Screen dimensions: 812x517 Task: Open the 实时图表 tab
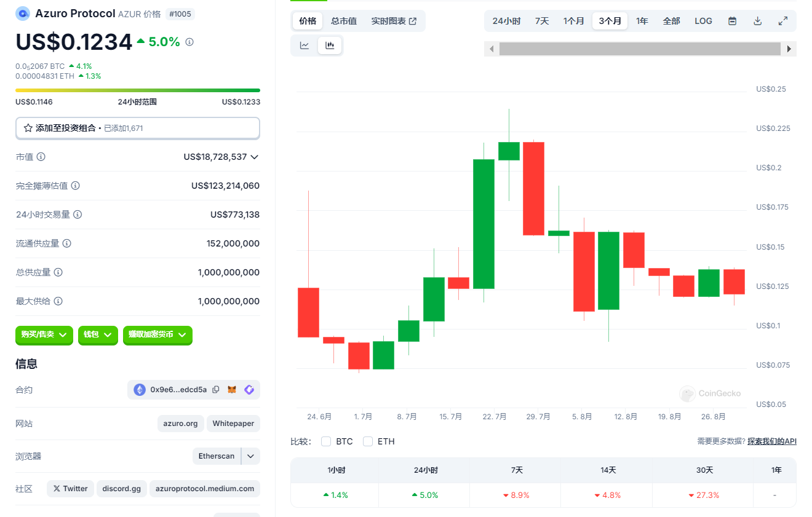pos(394,21)
